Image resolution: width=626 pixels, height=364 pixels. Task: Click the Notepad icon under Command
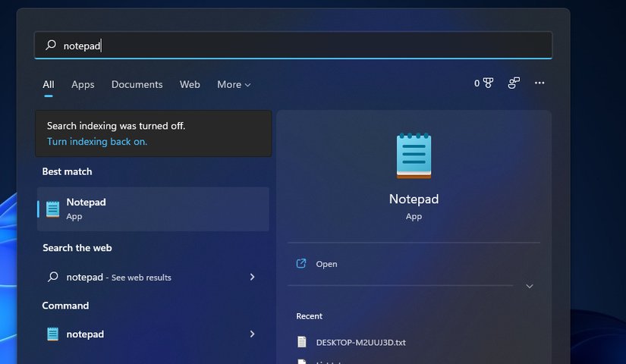pyautogui.click(x=52, y=334)
